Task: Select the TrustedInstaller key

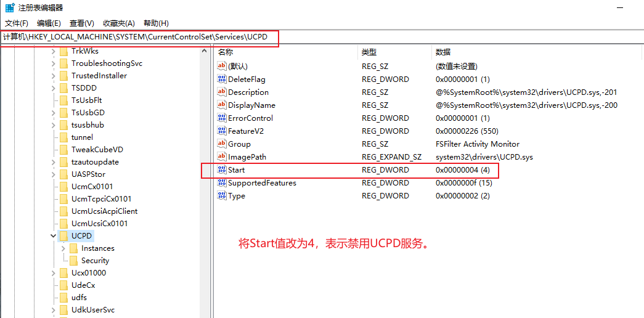Action: click(99, 76)
